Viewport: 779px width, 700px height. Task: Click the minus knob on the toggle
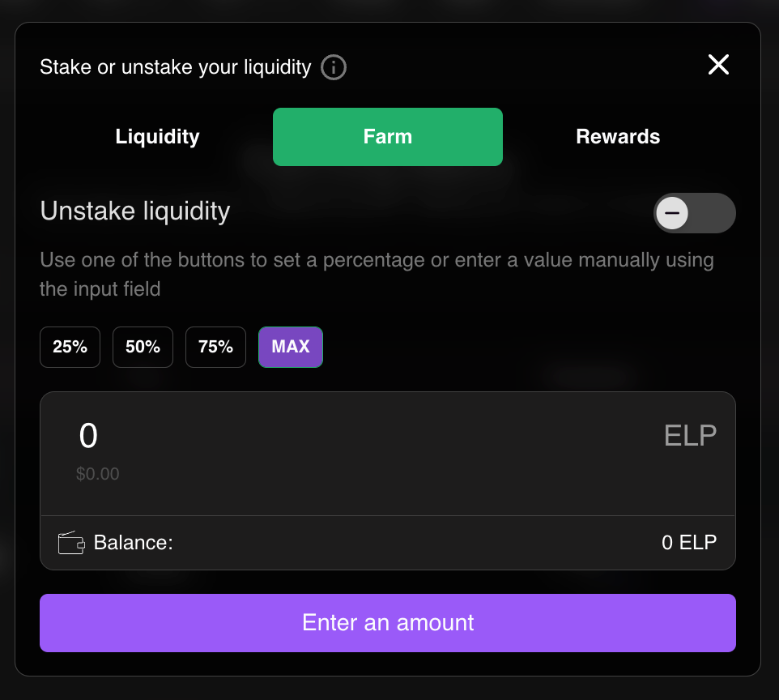(x=672, y=213)
